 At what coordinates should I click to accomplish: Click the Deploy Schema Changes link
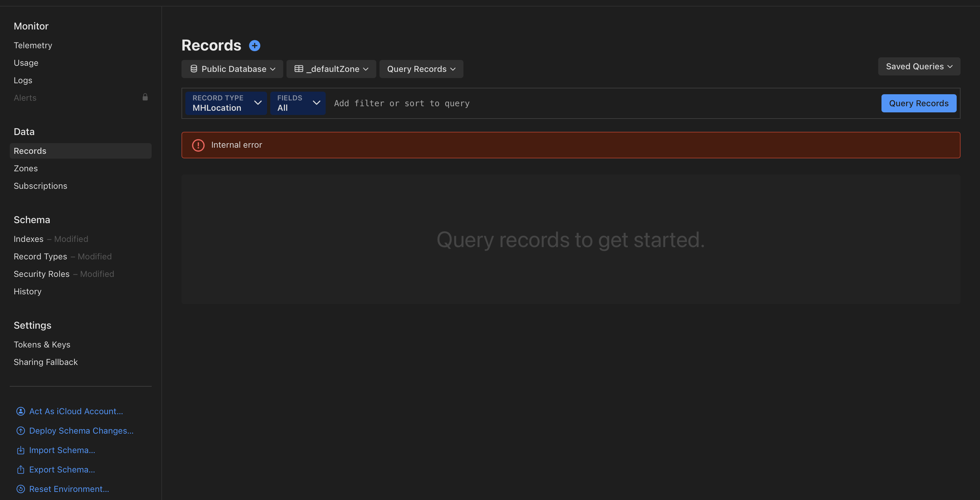pos(81,431)
